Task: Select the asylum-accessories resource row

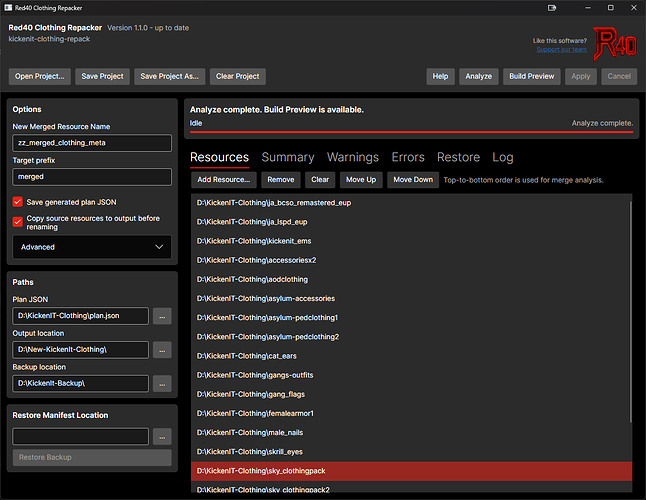Action: click(411, 299)
